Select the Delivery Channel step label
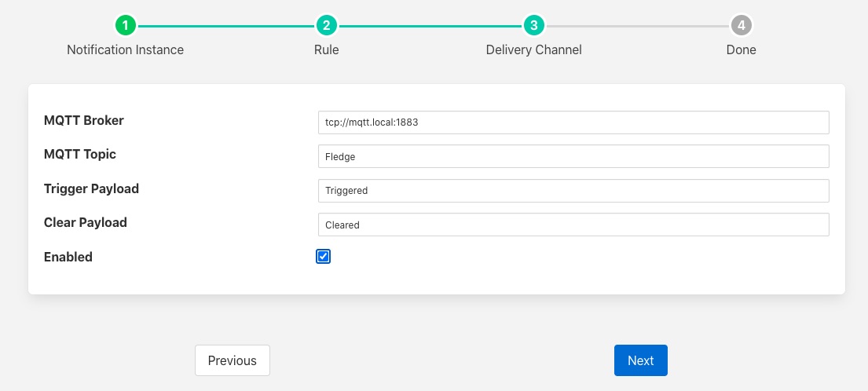 point(533,49)
